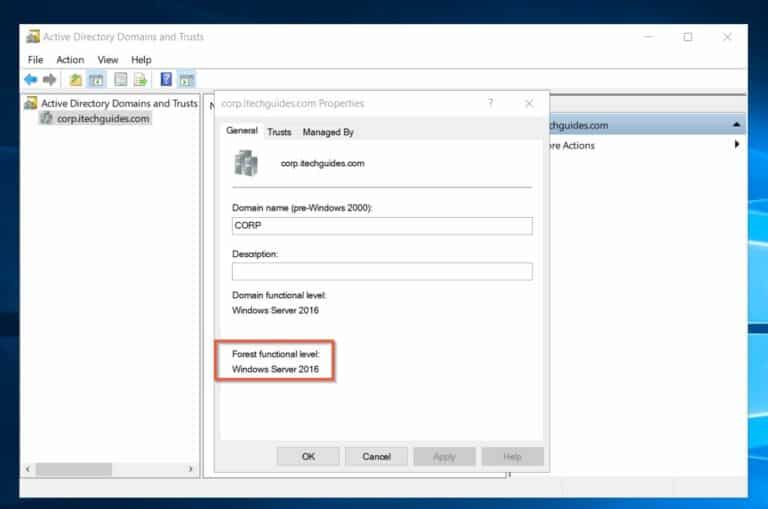
Task: Toggle the Show/Hide Console Tree toolbar icon
Action: tap(96, 79)
